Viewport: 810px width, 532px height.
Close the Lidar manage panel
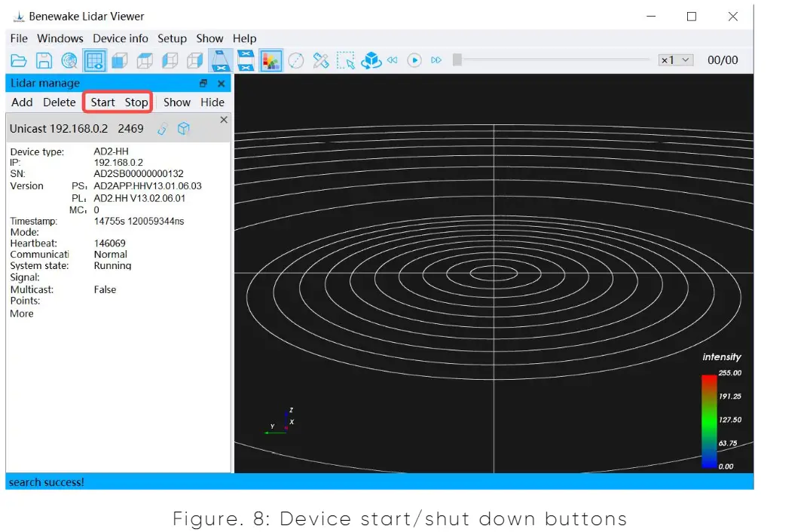[x=222, y=83]
